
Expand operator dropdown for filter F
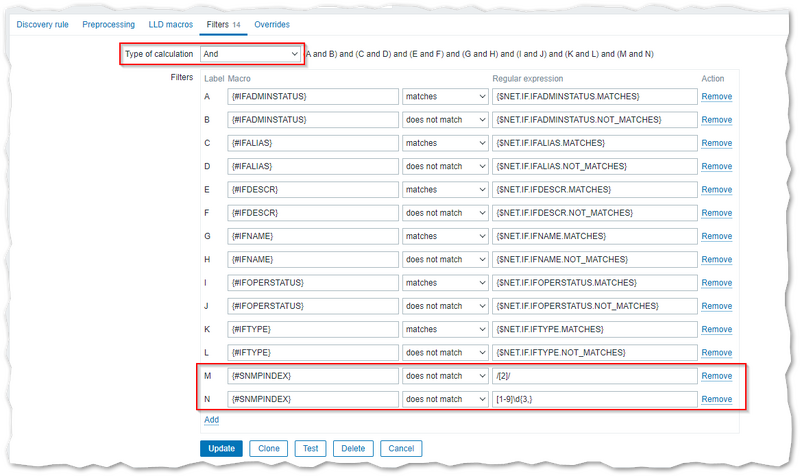(x=445, y=213)
